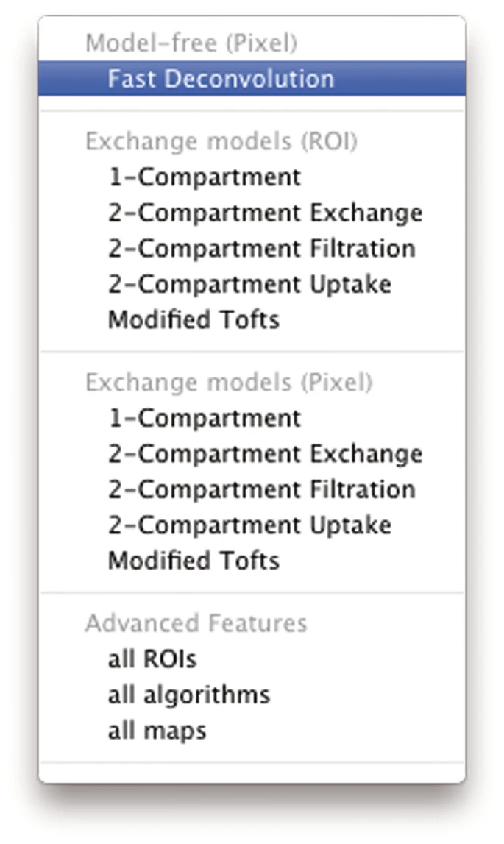Select 2-Compartment Exchange in the ROI section

[x=265, y=213]
